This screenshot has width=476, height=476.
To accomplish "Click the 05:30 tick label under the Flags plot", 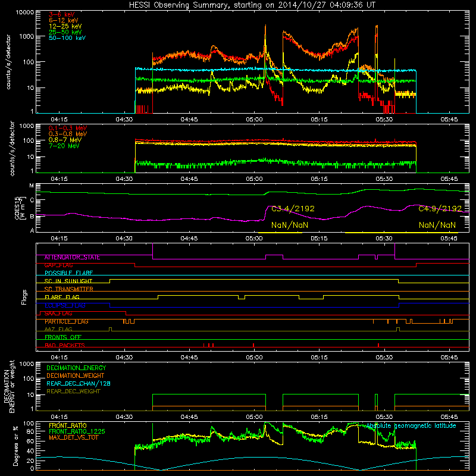I will pyautogui.click(x=384, y=358).
